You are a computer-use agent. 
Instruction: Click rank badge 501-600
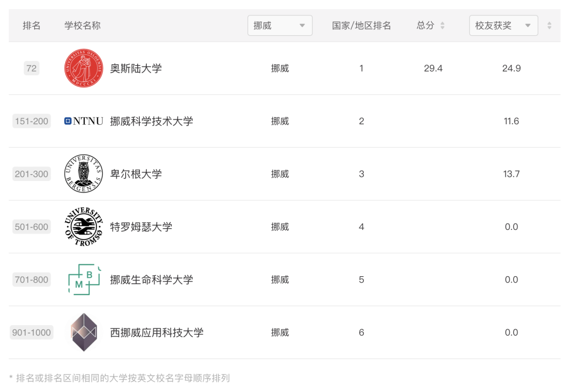(x=32, y=227)
